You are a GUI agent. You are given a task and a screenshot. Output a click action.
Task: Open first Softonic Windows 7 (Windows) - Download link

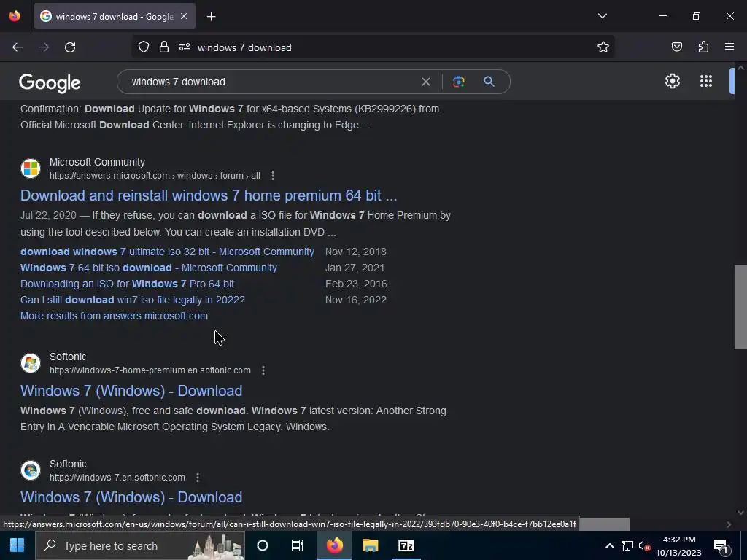coord(131,391)
